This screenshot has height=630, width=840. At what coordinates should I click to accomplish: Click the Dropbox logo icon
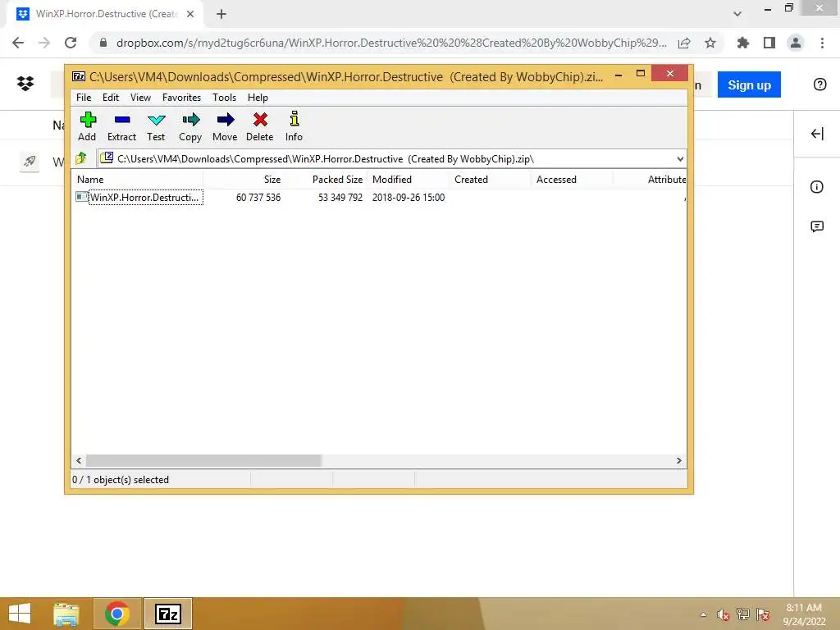click(x=25, y=84)
